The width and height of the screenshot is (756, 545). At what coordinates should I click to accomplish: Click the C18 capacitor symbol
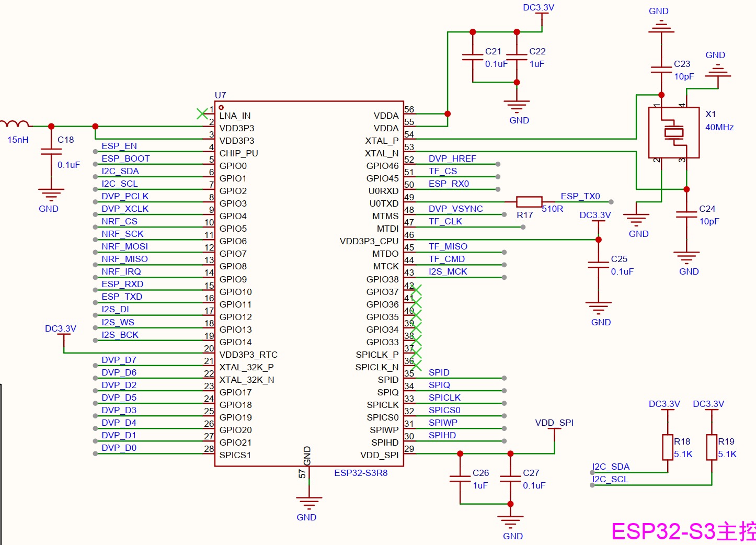51,152
